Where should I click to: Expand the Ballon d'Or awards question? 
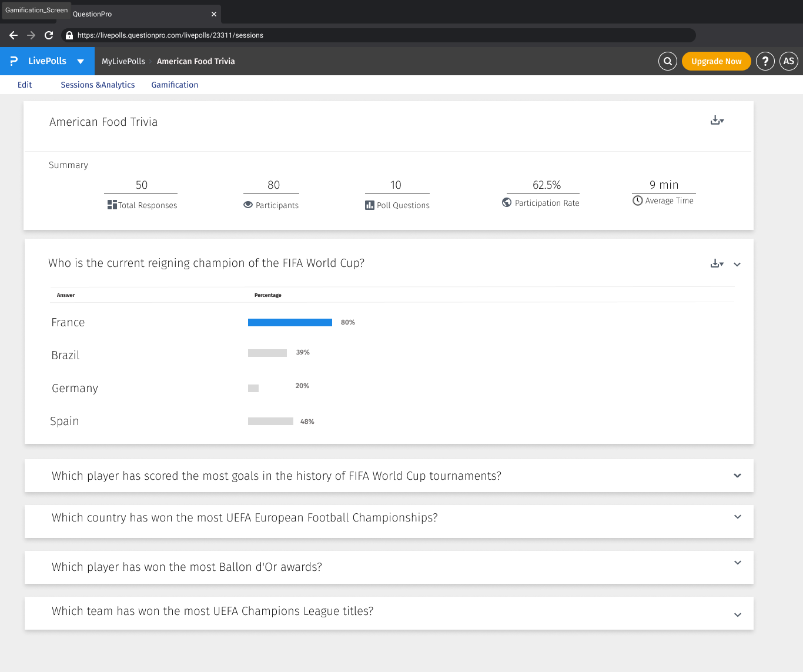tap(737, 563)
